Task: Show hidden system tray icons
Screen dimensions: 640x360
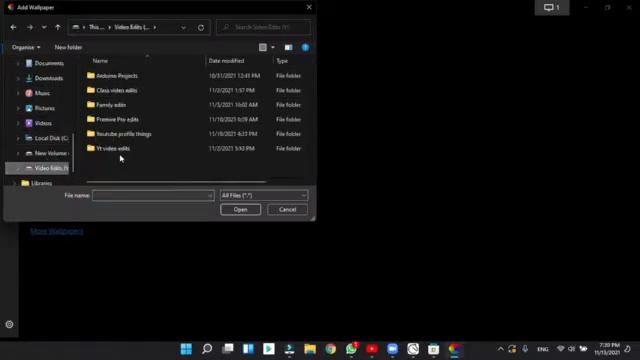Action: [x=500, y=349]
